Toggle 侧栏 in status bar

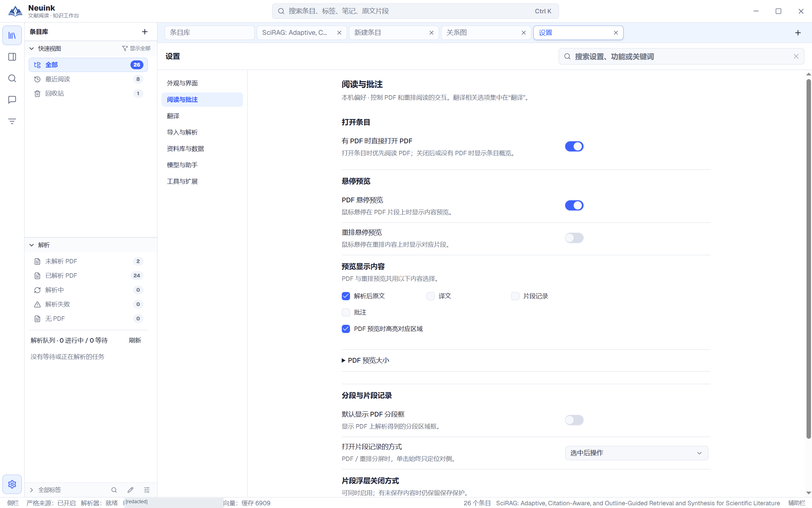(x=13, y=503)
